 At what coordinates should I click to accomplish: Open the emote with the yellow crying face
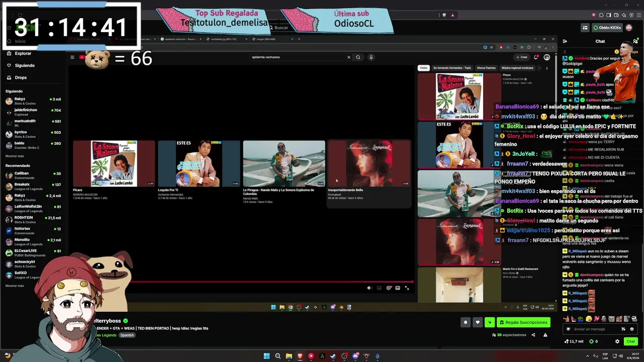pyautogui.click(x=589, y=319)
